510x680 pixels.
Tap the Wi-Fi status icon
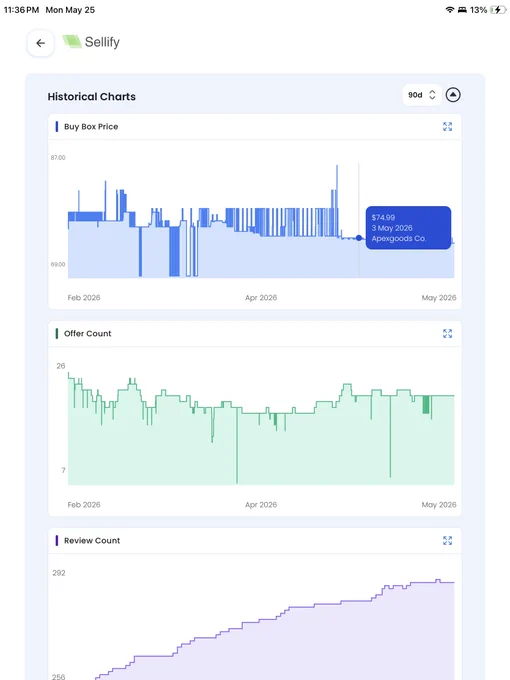pos(450,10)
